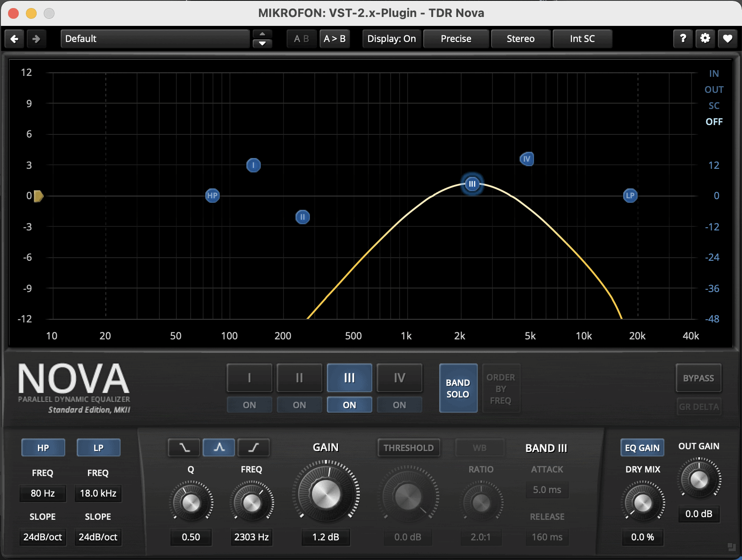
Task: Click the DRY MIX knob
Action: (643, 503)
